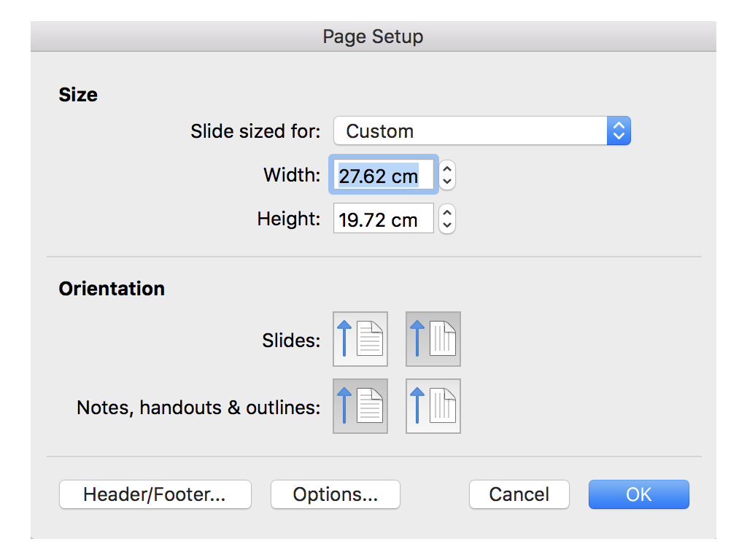Click the 'Slide sized for:' label

[x=255, y=131]
